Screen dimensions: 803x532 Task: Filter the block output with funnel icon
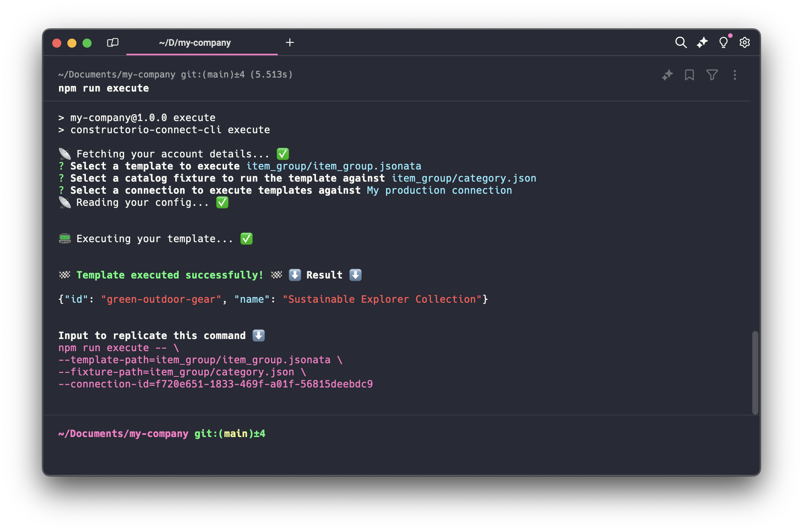click(712, 75)
